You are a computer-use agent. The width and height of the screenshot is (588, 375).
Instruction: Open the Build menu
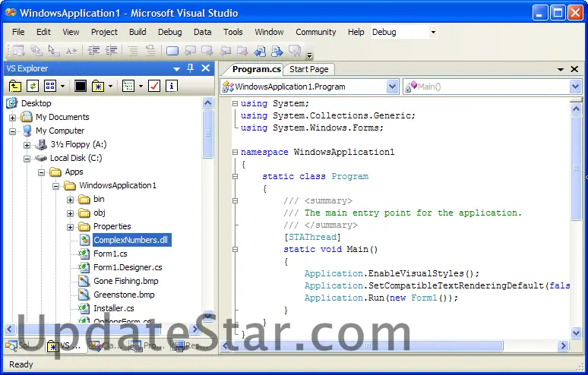138,32
